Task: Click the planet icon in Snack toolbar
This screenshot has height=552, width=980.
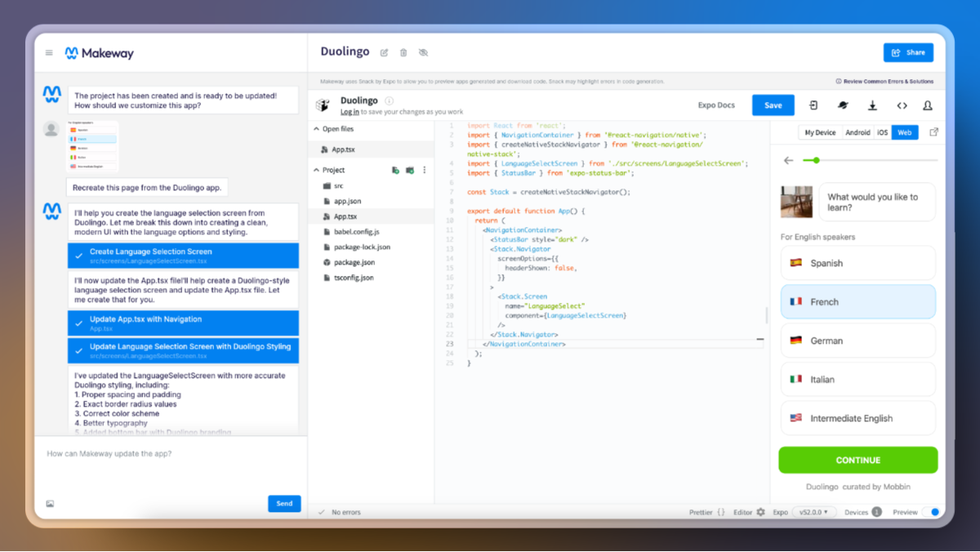Action: click(843, 105)
